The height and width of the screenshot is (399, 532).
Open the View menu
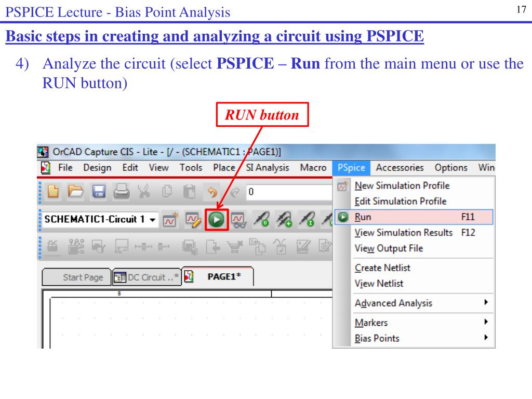pyautogui.click(x=159, y=168)
